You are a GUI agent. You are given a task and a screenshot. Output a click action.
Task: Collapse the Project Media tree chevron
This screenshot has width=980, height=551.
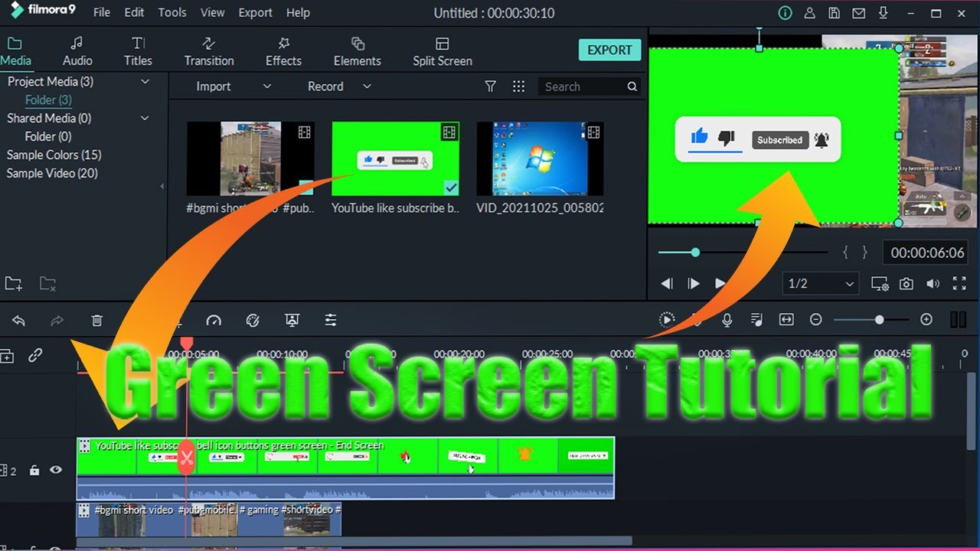145,81
